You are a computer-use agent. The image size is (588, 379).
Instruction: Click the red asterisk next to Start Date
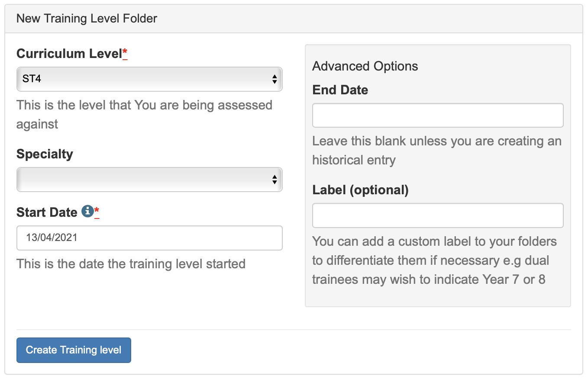[97, 212]
